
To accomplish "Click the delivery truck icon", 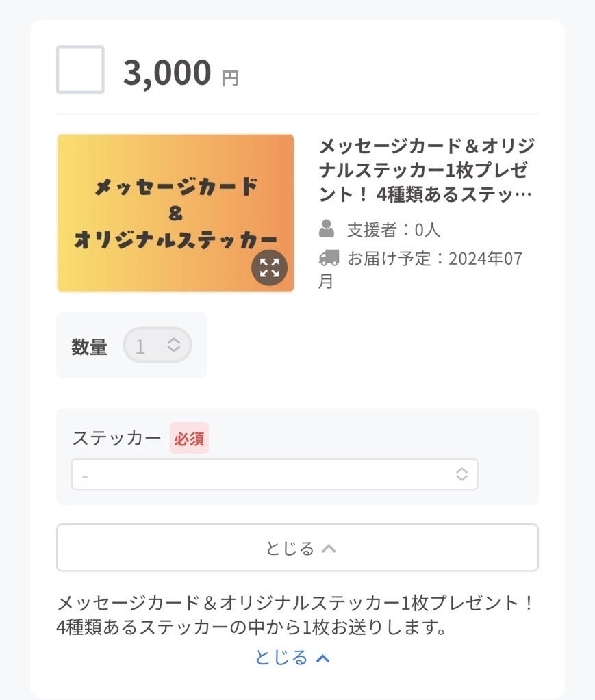I will point(329,258).
